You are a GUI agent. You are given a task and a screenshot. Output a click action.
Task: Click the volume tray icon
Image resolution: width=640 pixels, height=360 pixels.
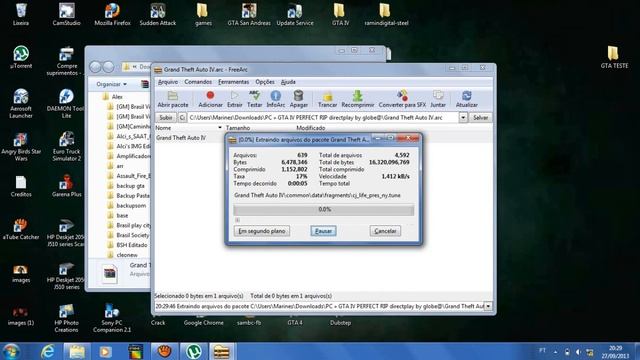pos(578,352)
